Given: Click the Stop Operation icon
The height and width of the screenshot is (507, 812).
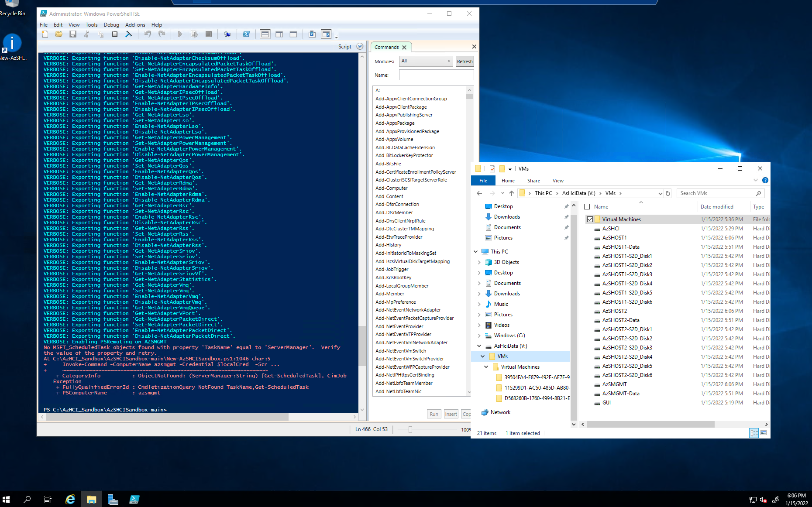Looking at the screenshot, I should pos(209,34).
